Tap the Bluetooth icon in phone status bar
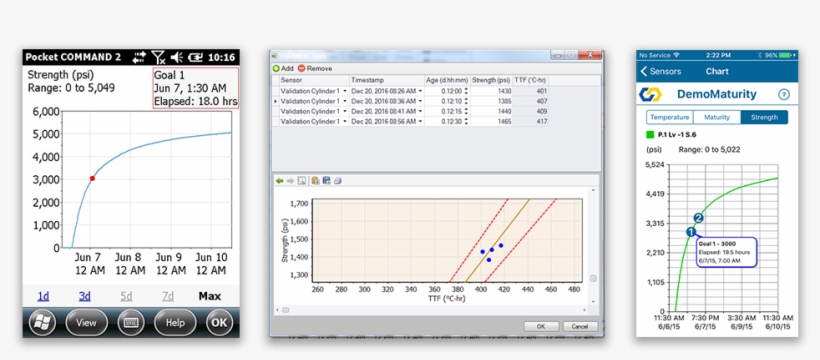This screenshot has height=360, width=820. pos(760,55)
